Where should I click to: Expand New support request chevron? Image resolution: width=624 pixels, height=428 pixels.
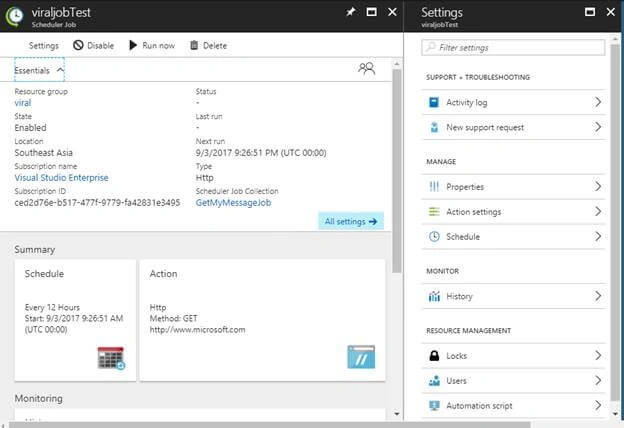coord(598,127)
